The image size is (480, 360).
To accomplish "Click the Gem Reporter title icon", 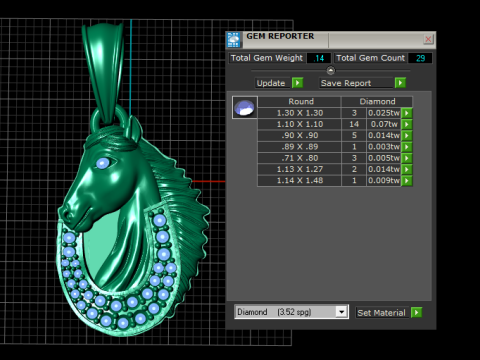I will click(234, 40).
